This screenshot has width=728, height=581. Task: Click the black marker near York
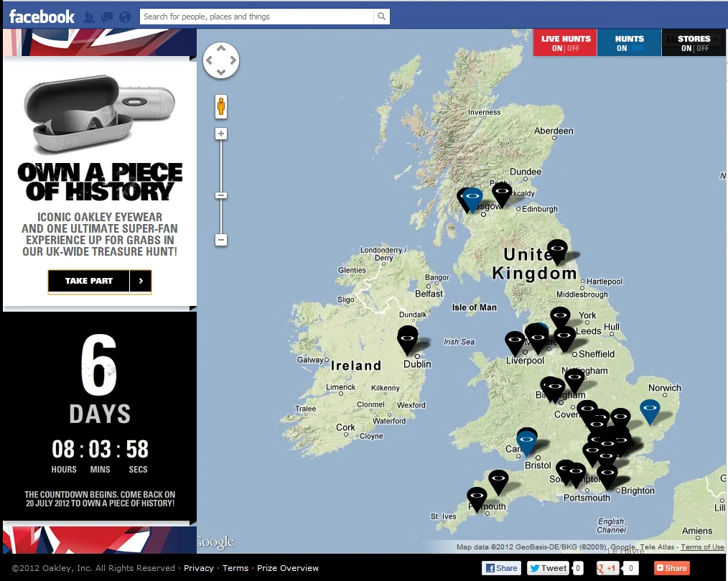click(561, 318)
